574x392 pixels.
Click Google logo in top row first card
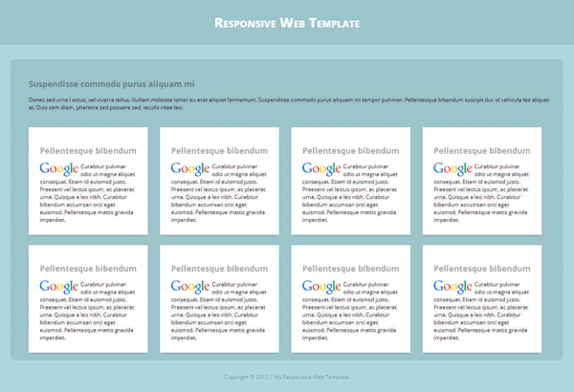59,169
